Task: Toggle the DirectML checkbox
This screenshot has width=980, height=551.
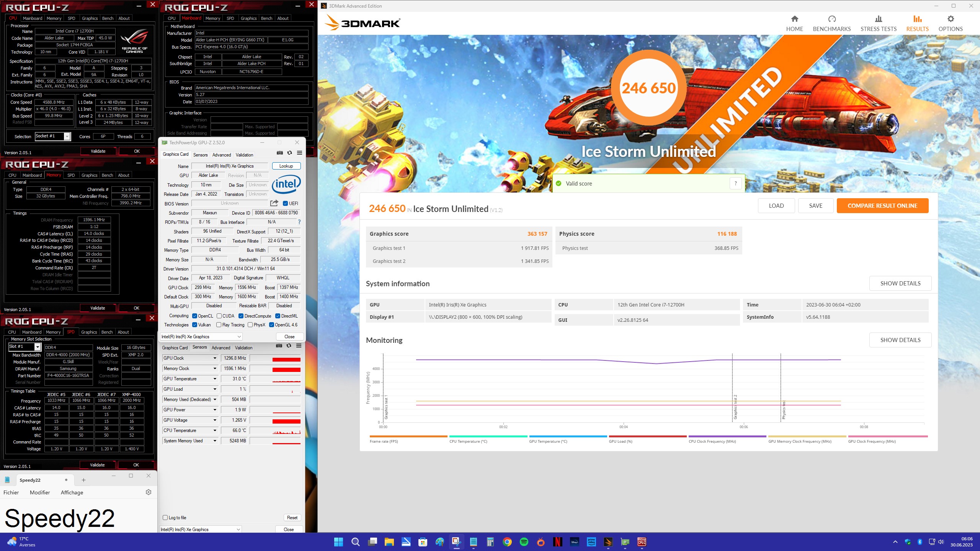Action: pos(278,316)
